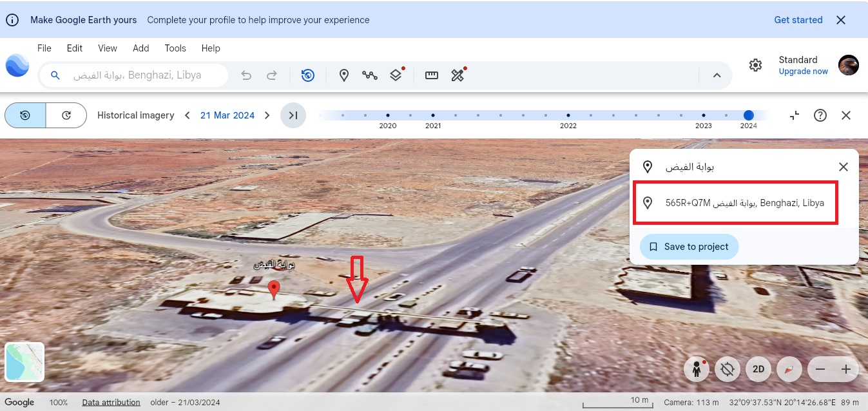Click the rotation disabled icon
Screen dimensions: 868x411
tap(728, 369)
